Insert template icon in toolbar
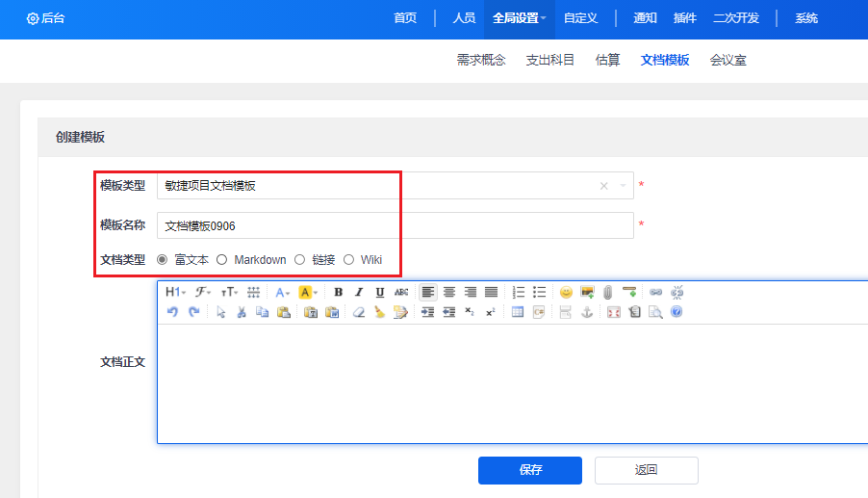This screenshot has height=498, width=868. point(634,312)
